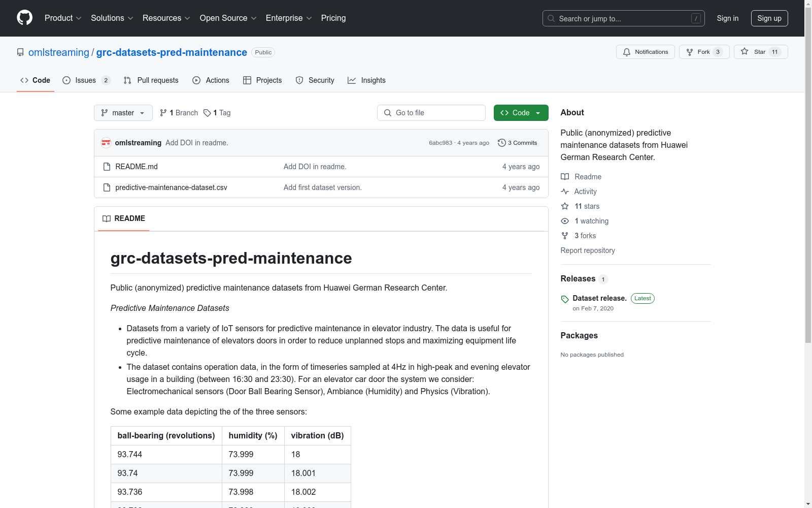This screenshot has height=508, width=812.
Task: Click the grc-datasets-pred-maintenance README title
Action: point(231,258)
